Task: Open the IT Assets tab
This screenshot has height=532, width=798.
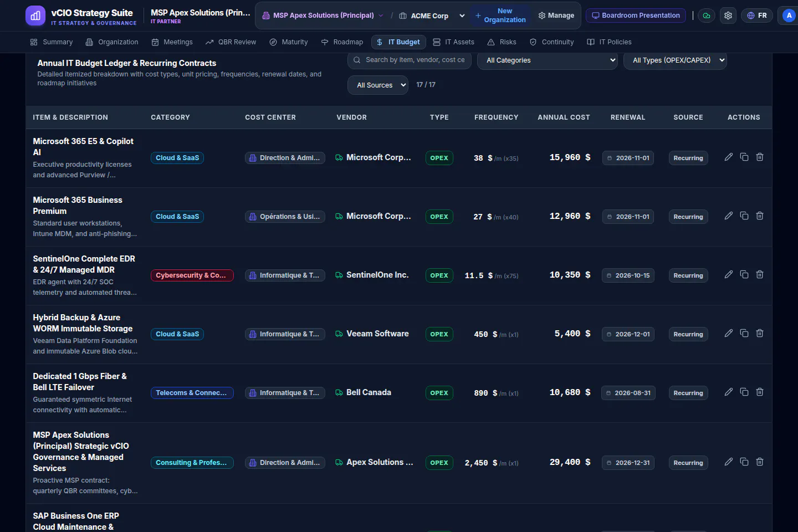Action: (454, 42)
